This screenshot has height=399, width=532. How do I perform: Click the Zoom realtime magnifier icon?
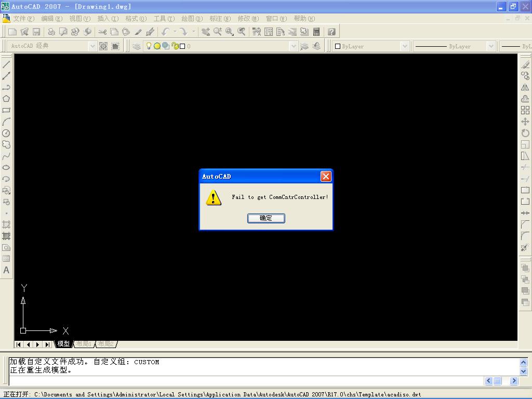[x=218, y=32]
